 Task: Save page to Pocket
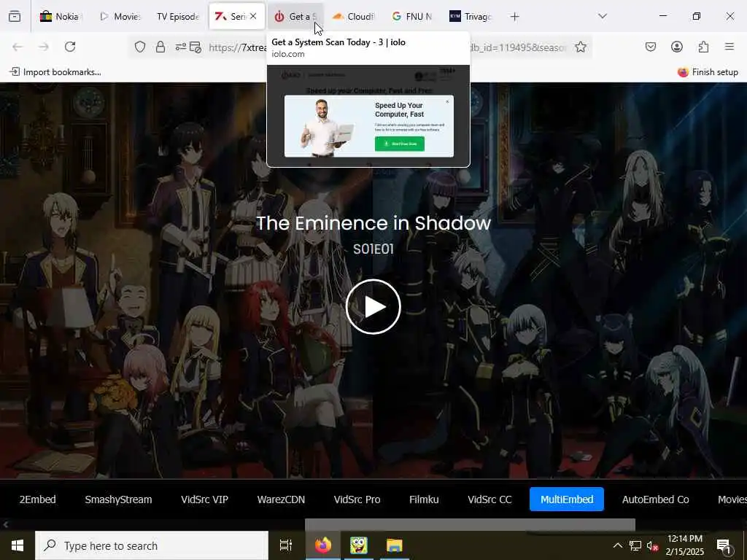651,47
